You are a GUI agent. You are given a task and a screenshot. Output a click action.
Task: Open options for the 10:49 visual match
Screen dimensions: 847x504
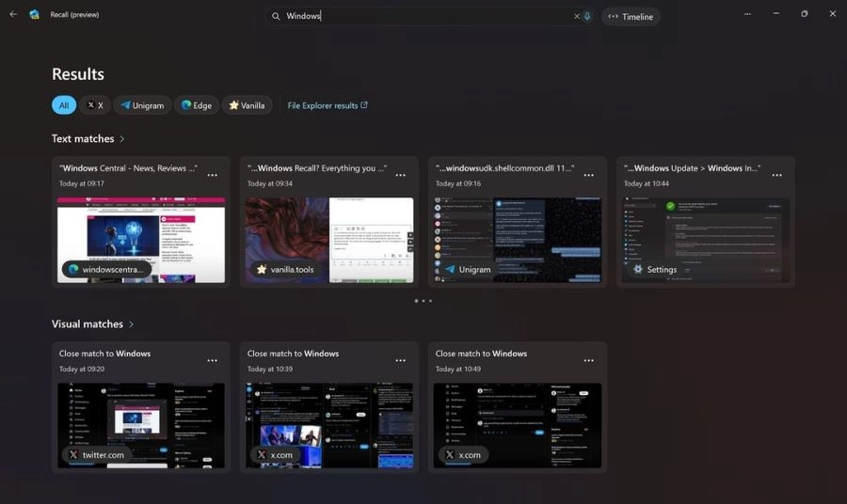click(589, 360)
